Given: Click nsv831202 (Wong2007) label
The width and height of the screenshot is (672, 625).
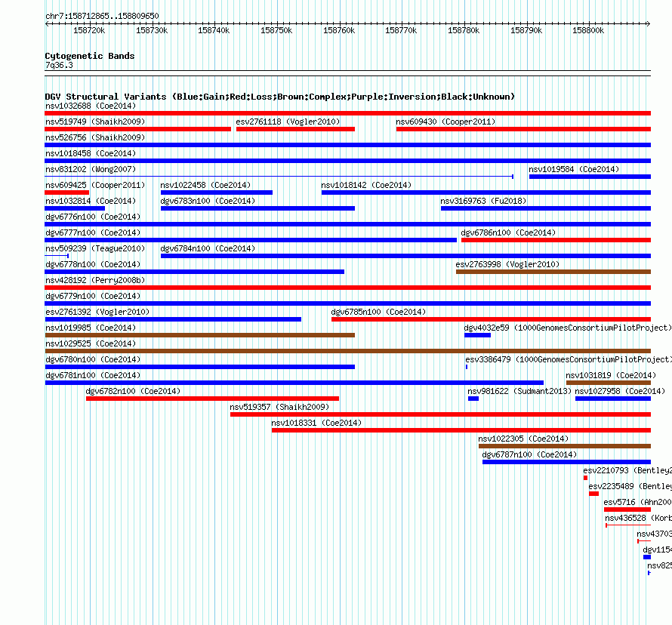Looking at the screenshot, I should [91, 169].
